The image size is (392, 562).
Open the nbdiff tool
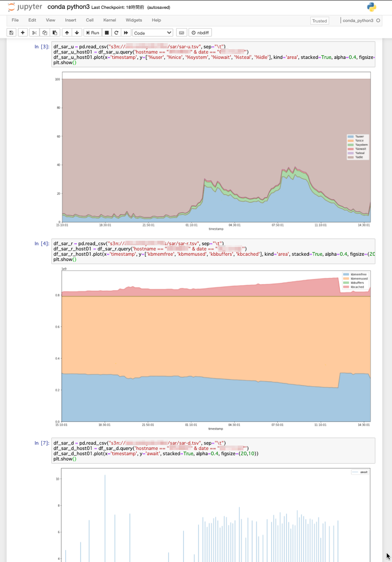point(200,33)
